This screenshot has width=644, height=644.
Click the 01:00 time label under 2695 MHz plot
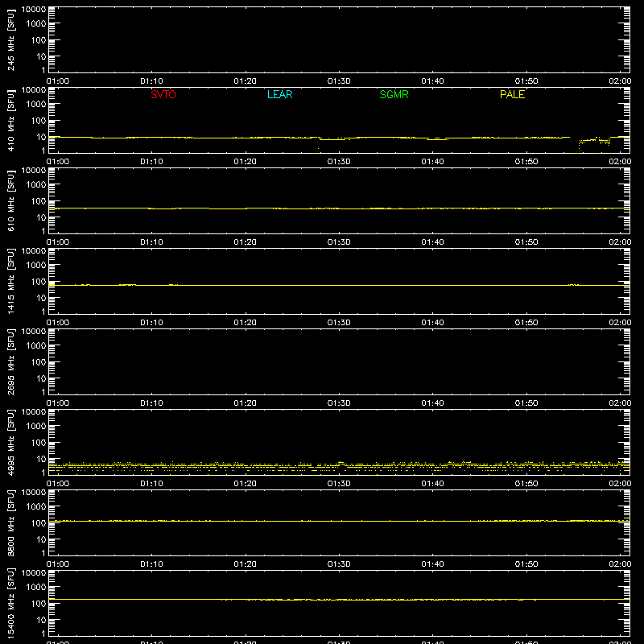coord(58,403)
